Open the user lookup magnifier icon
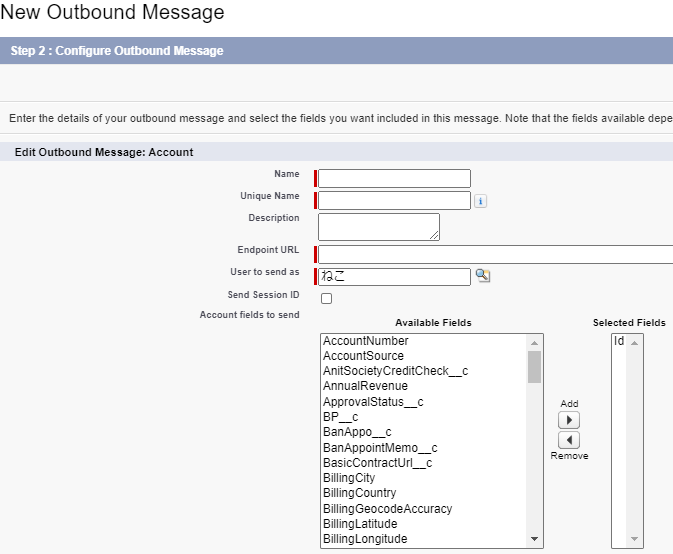Image resolution: width=673 pixels, height=554 pixels. pyautogui.click(x=483, y=276)
